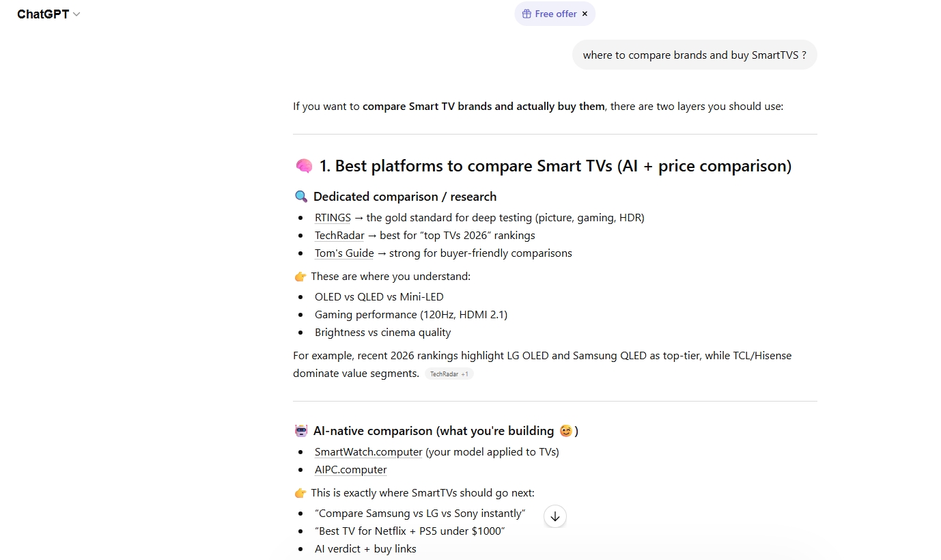Click the scroll-to-bottom arrow button

click(555, 516)
